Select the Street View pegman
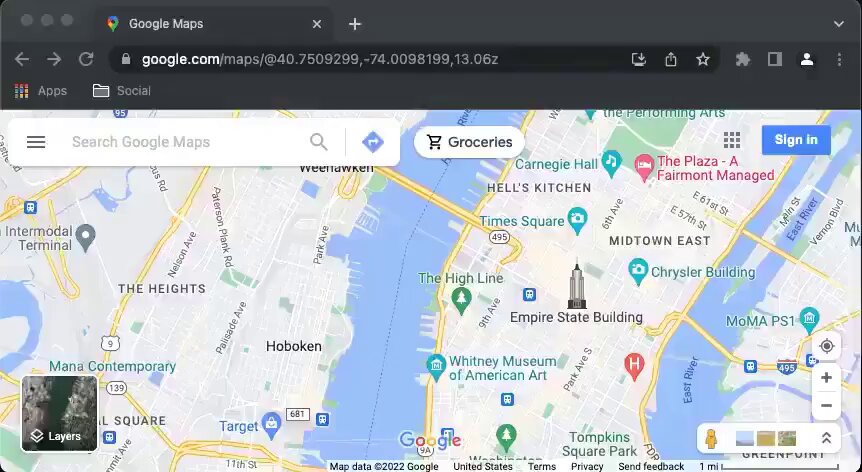 coord(711,438)
